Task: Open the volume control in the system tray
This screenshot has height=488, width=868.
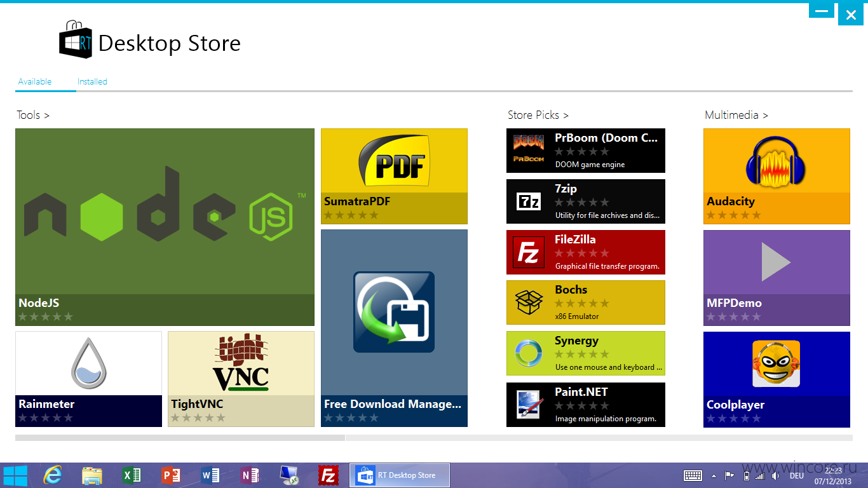Action: click(775, 475)
